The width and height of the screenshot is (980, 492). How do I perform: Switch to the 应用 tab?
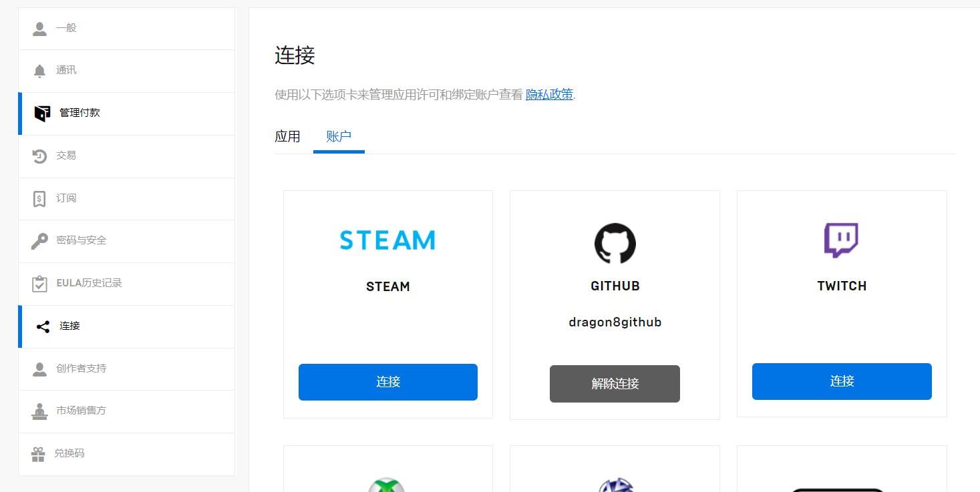(x=287, y=137)
